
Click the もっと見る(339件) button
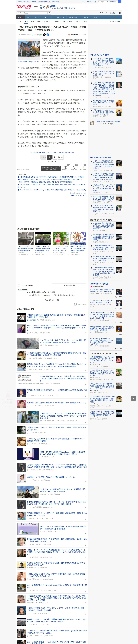(x=52, y=300)
